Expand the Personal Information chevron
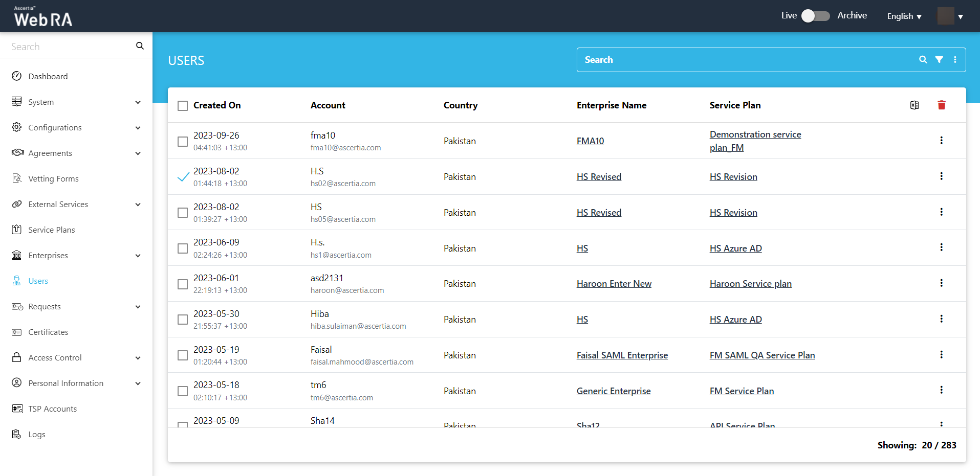This screenshot has height=476, width=980. 138,383
